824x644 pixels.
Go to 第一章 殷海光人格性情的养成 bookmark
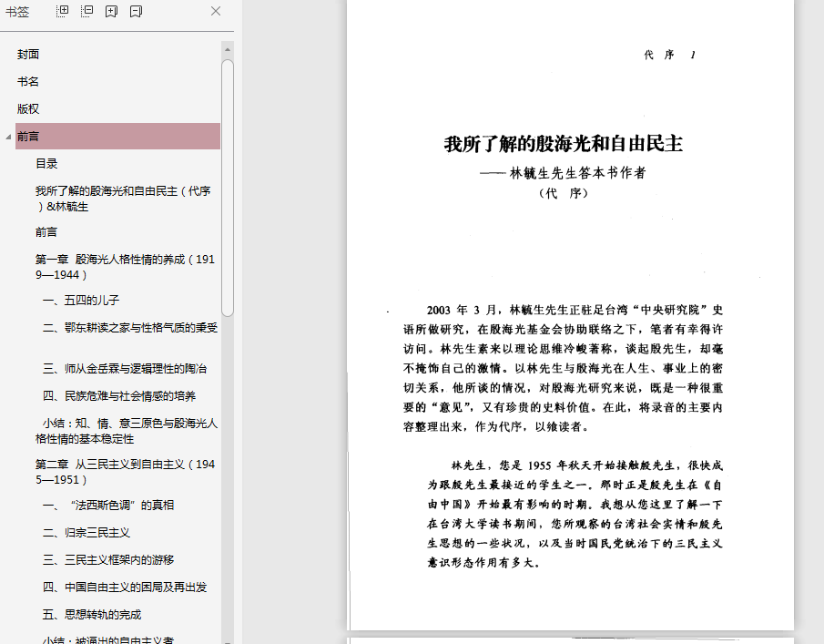(x=125, y=267)
